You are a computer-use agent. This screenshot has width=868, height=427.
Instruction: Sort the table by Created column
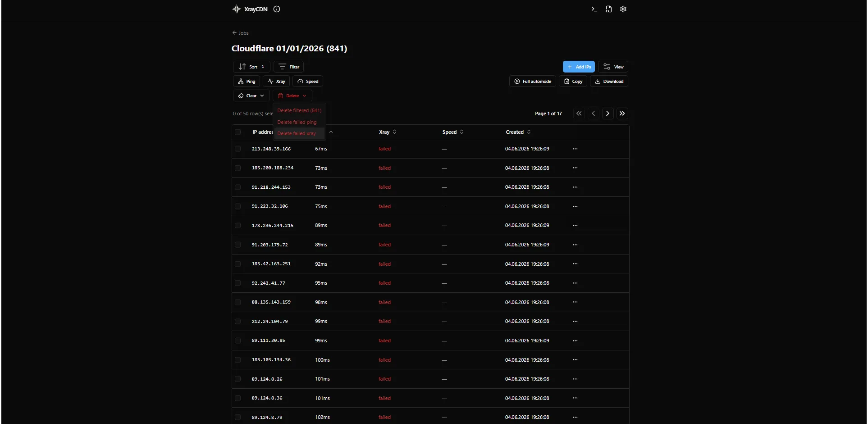tap(518, 132)
